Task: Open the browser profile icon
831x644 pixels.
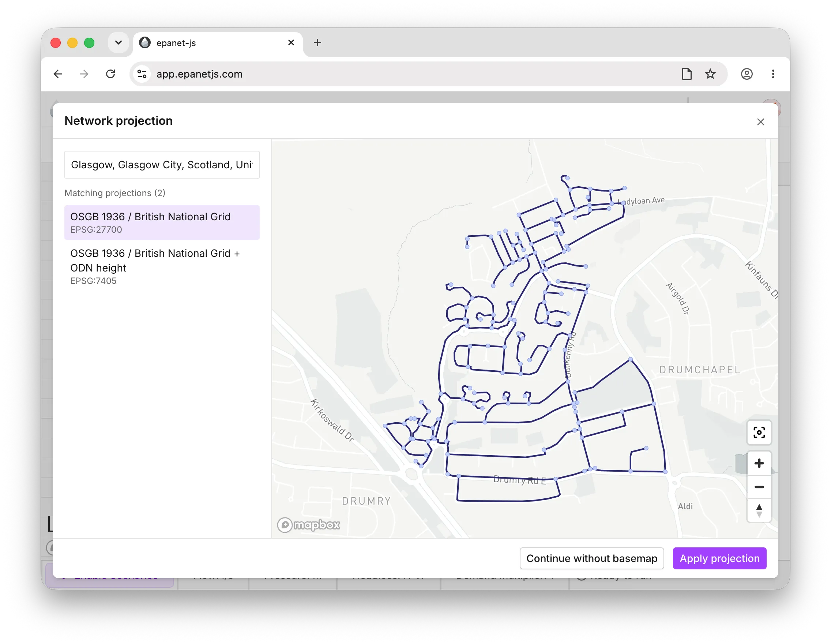Action: click(747, 74)
